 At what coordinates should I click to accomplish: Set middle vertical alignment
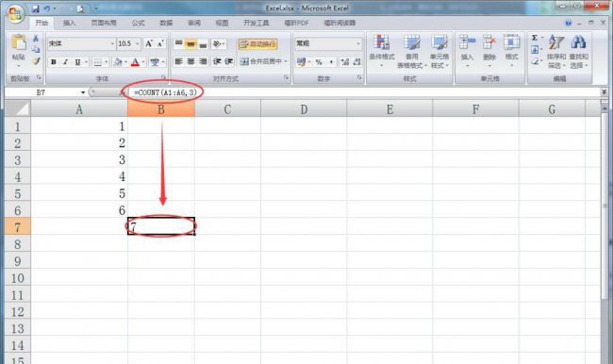point(191,43)
